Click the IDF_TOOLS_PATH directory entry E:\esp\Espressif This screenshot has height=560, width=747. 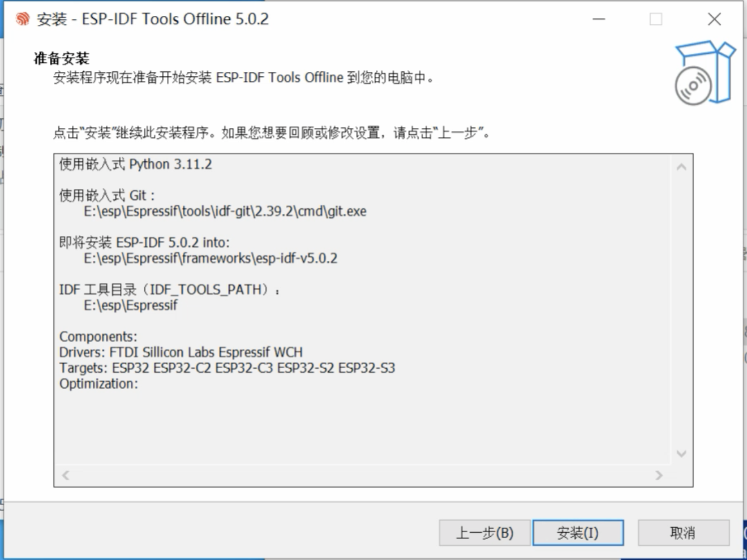[130, 305]
